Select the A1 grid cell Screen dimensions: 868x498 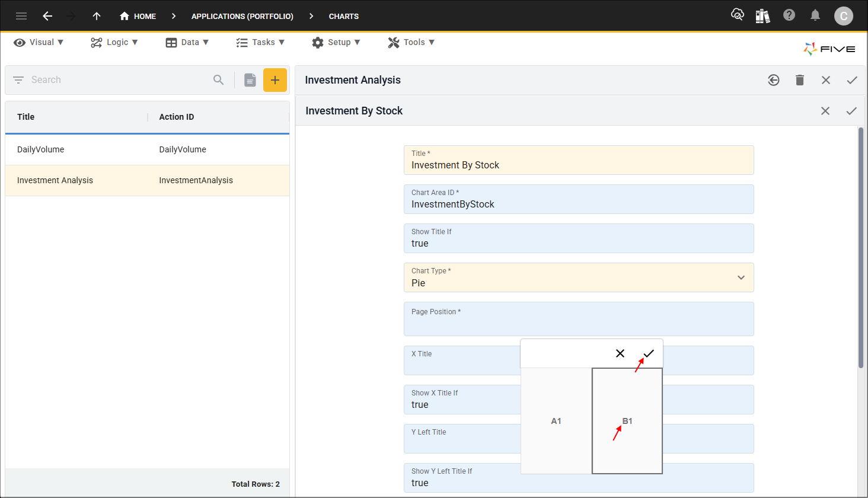click(x=556, y=421)
